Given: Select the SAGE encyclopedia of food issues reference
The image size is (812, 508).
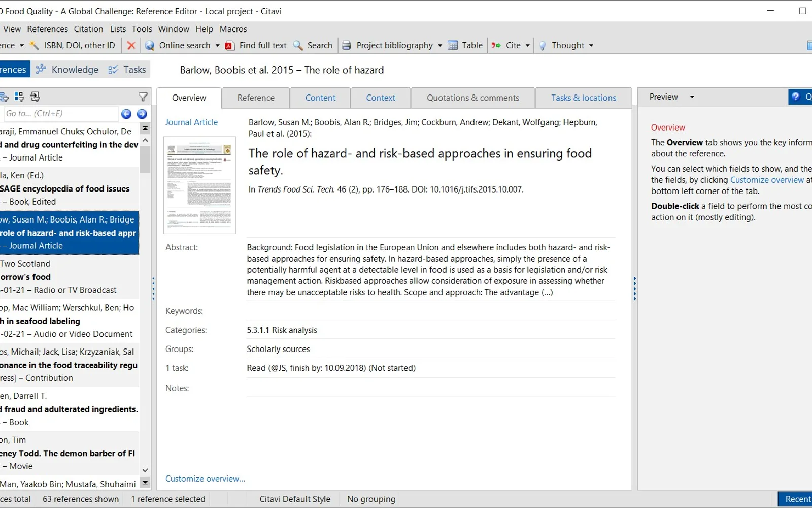Looking at the screenshot, I should [x=69, y=188].
